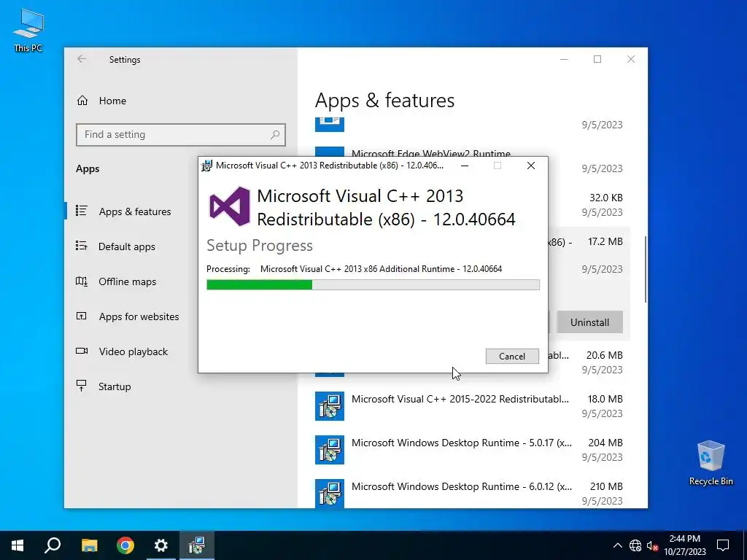This screenshot has height=560, width=747.
Task: Click icon of Windows Desktop Runtime 5.0.17
Action: [329, 450]
